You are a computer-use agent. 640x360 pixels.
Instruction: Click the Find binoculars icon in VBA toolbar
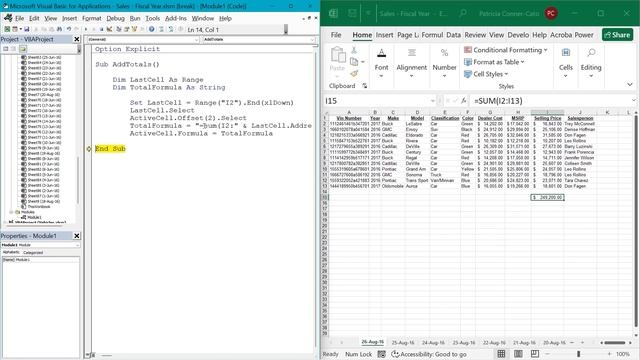(59, 29)
